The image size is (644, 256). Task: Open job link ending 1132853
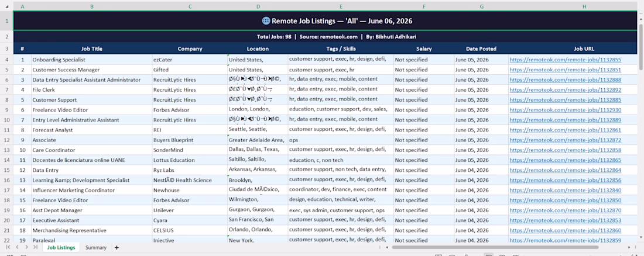point(566,220)
